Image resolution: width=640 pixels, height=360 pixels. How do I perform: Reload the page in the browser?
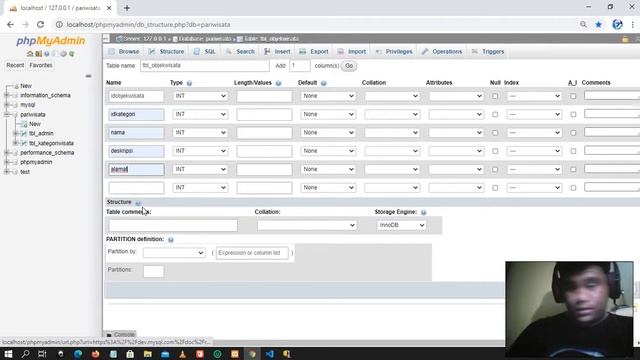(x=40, y=24)
